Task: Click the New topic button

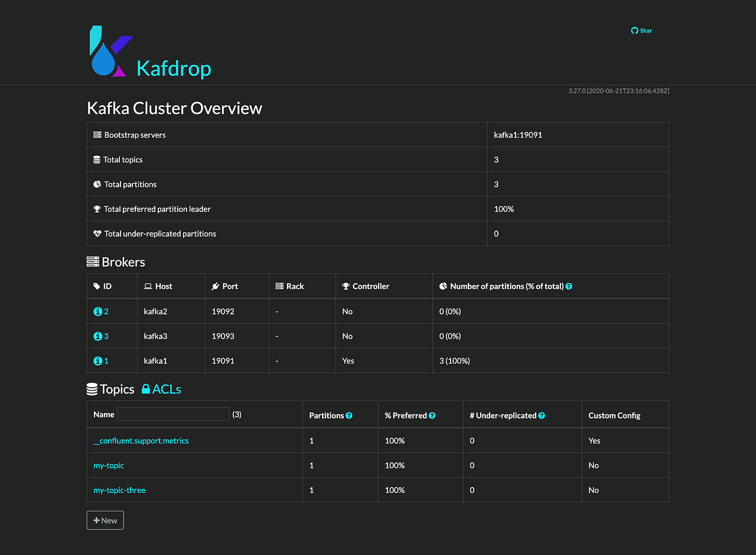Action: 105,520
